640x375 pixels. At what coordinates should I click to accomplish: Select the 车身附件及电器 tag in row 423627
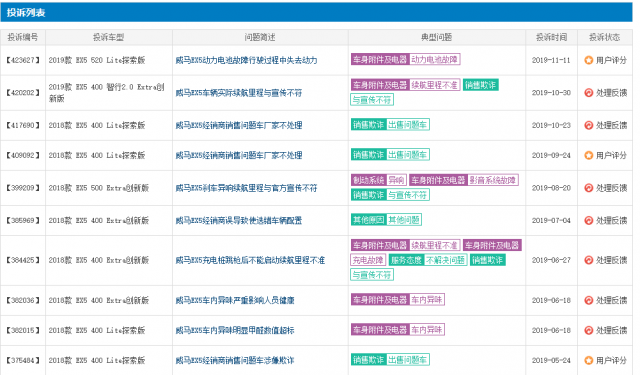(x=380, y=60)
